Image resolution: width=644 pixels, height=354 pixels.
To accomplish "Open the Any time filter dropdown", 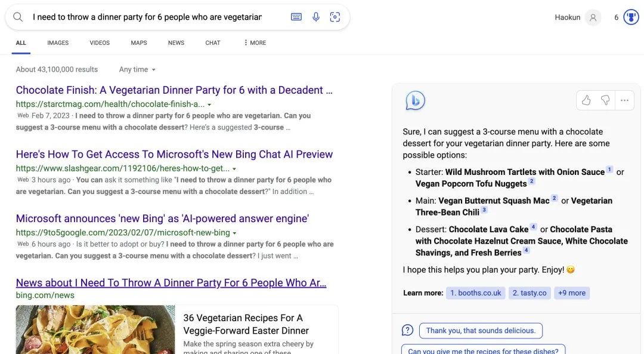I will pos(137,69).
